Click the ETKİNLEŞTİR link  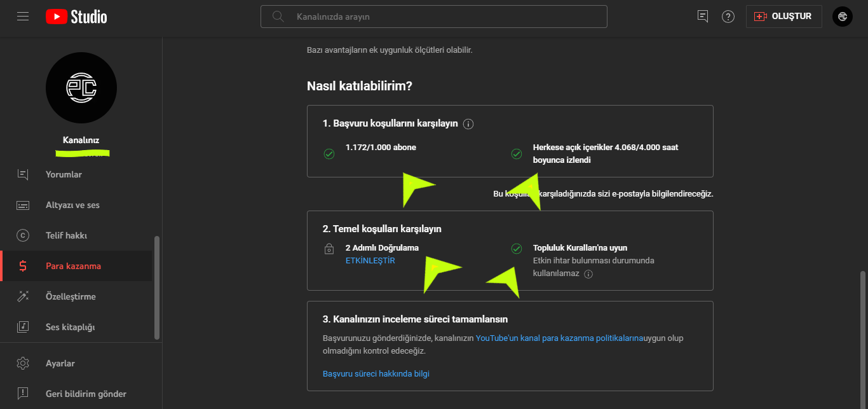(370, 261)
